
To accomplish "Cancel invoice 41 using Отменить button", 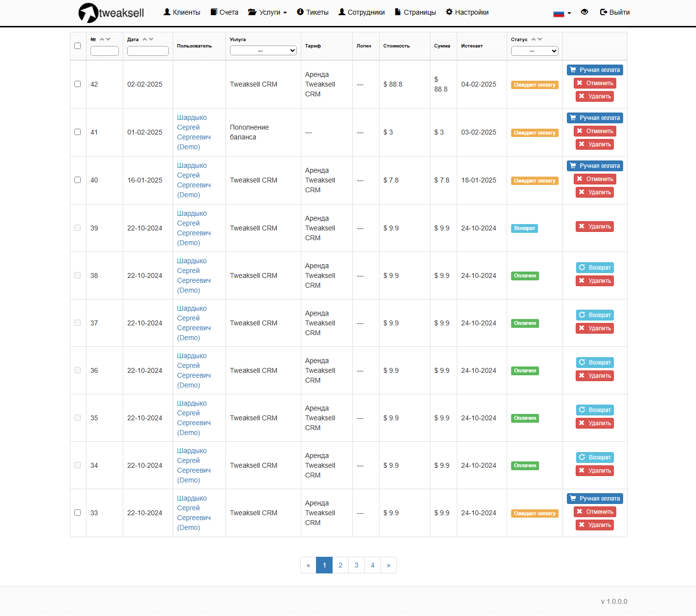I will 595,131.
